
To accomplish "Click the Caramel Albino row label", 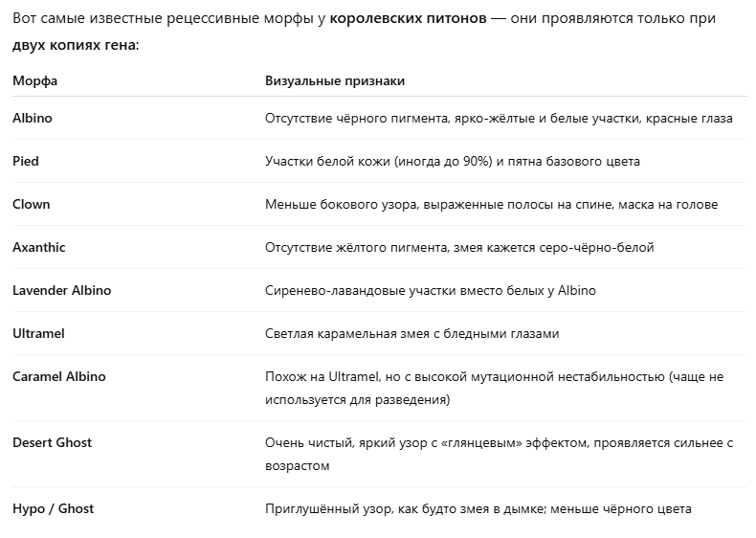I will [x=59, y=376].
